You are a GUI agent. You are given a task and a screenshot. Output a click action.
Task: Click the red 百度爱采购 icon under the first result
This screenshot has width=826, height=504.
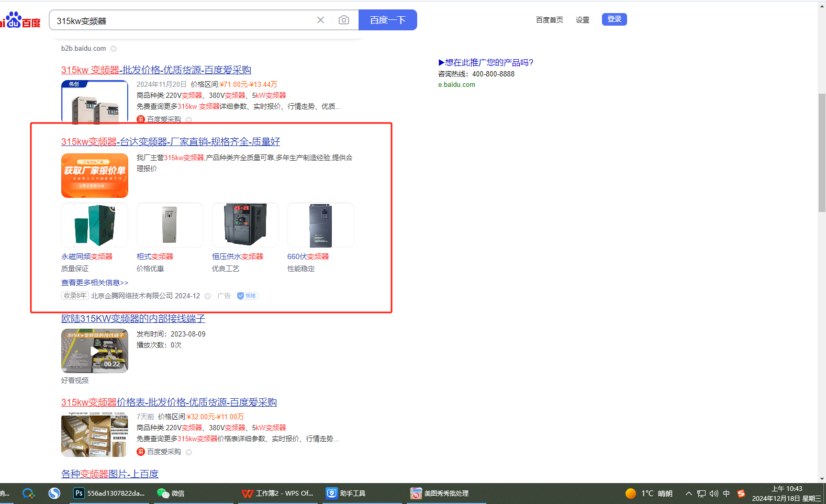141,119
